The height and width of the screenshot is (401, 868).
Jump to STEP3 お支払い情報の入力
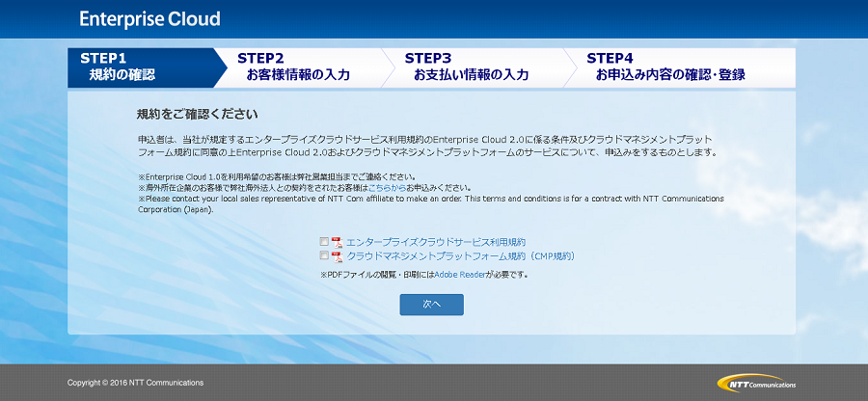pos(470,67)
